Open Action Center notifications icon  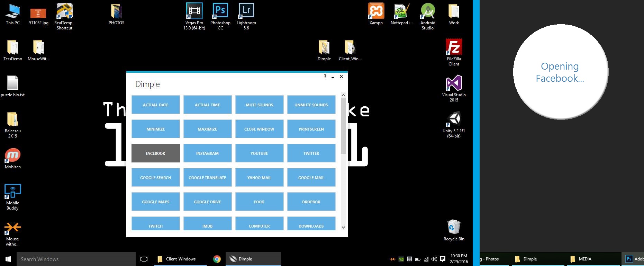pyautogui.click(x=442, y=259)
